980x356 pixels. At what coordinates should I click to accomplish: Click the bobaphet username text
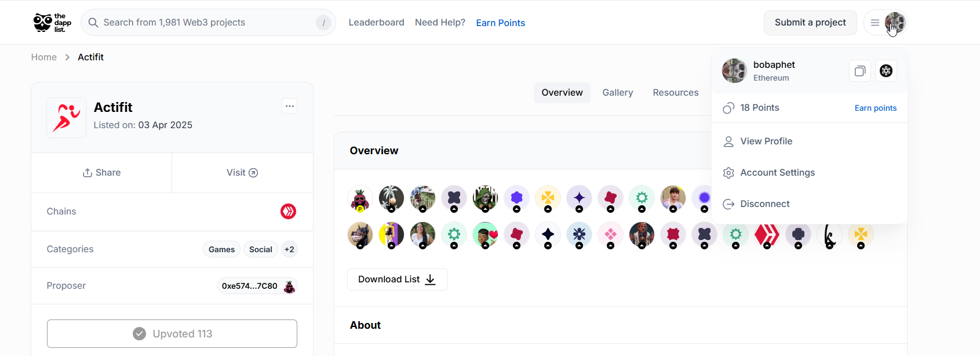[774, 65]
